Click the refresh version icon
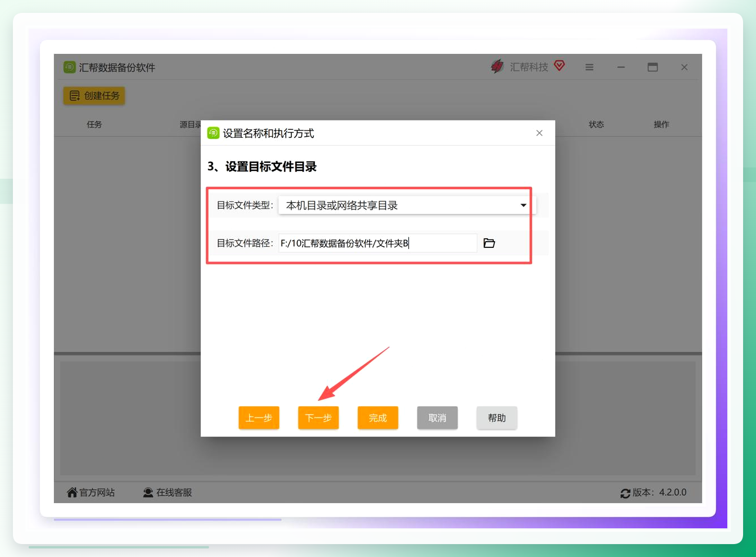Screen dimensions: 756x557 pos(625,493)
